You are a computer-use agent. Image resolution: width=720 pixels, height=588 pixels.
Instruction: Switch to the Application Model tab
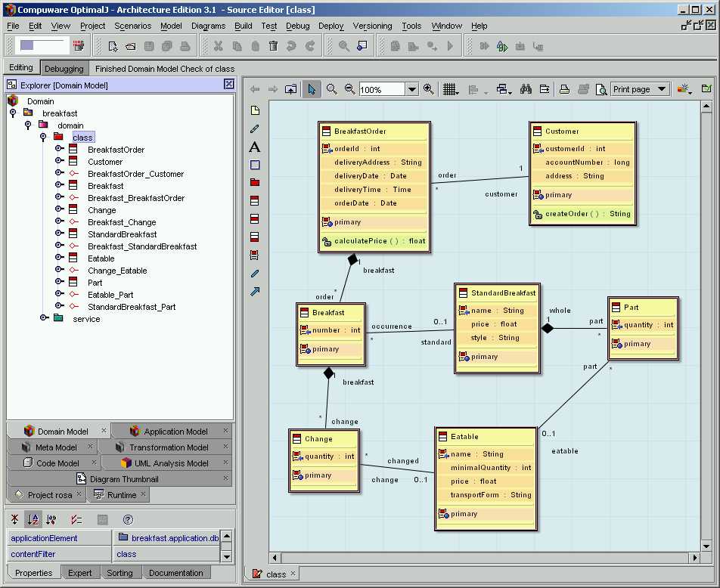click(171, 431)
